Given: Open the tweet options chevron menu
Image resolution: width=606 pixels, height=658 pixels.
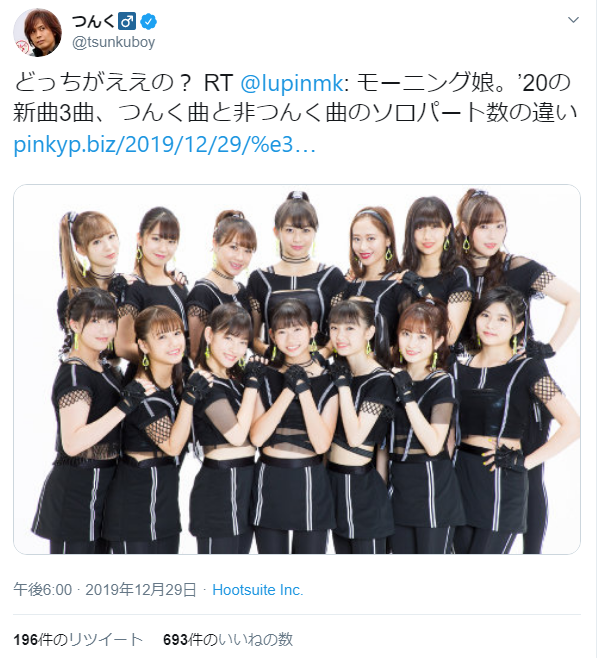Looking at the screenshot, I should tap(573, 20).
